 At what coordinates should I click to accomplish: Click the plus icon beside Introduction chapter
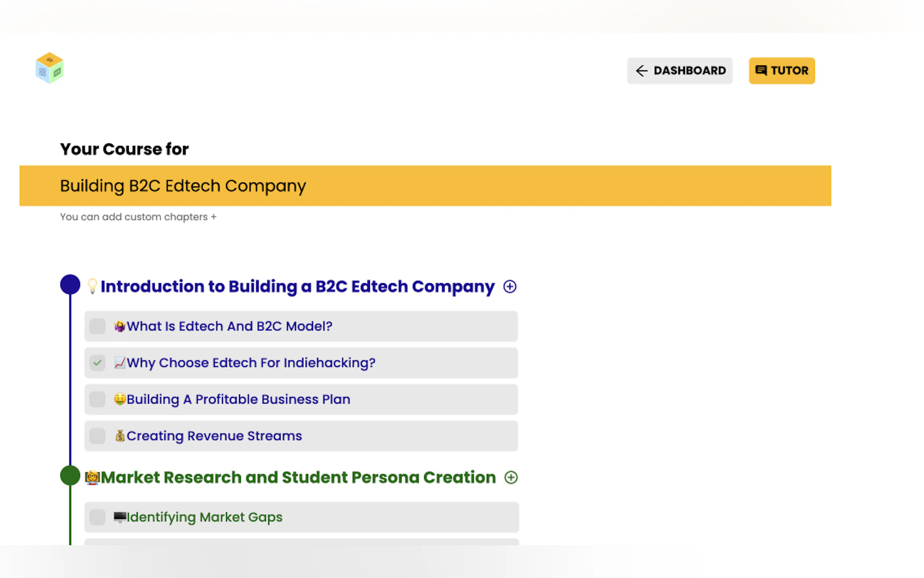pos(510,286)
